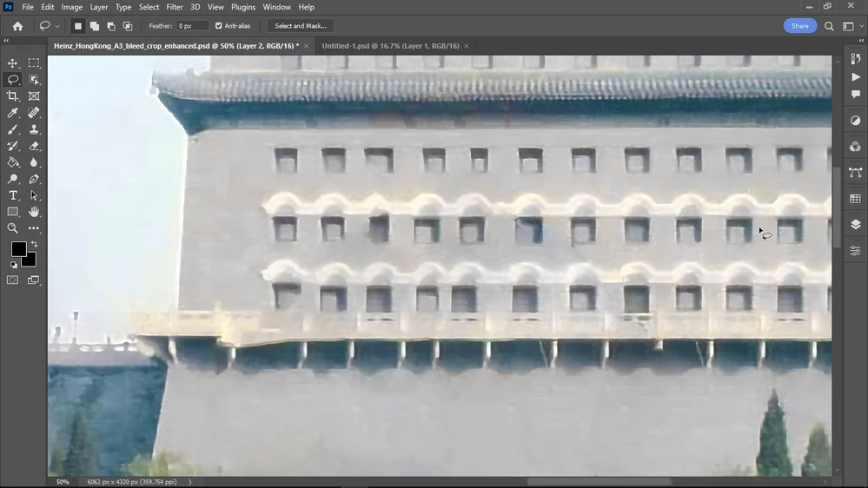This screenshot has width=868, height=488.
Task: Select the Spot Healing Brush tool
Action: point(34,113)
